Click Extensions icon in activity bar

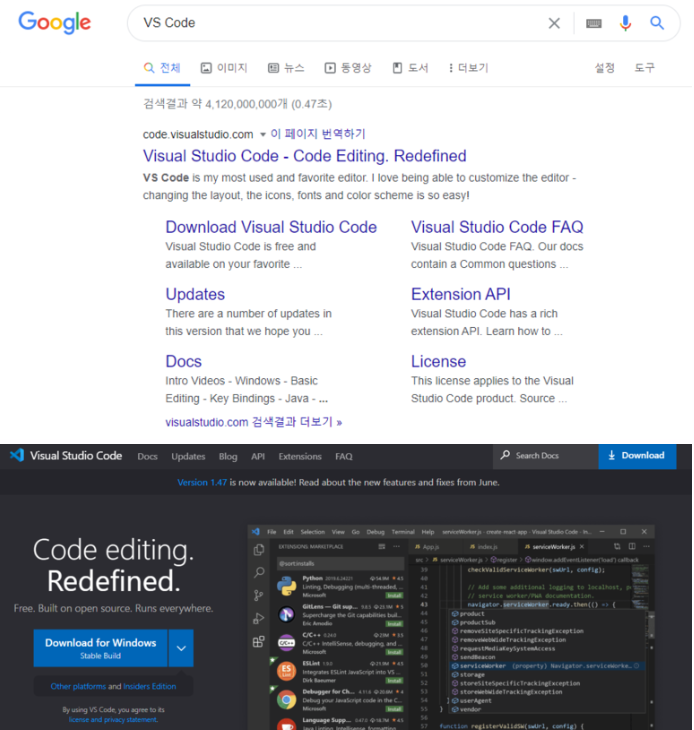pos(259,642)
